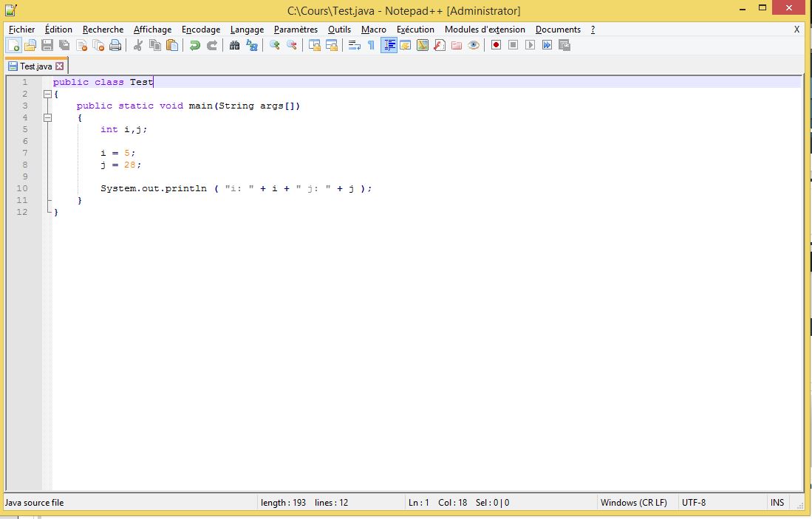This screenshot has width=812, height=519.
Task: Open the Encodage menu
Action: coord(201,30)
